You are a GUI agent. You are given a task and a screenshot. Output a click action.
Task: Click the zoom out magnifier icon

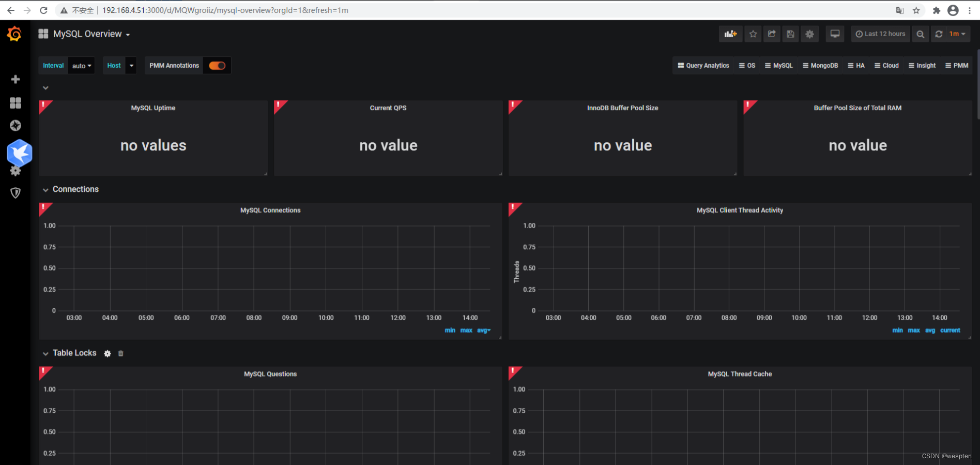tap(921, 34)
